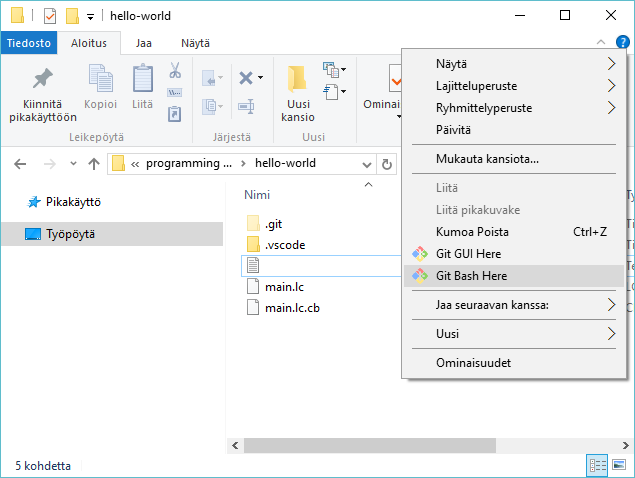Click the Git Bash Here icon
Image resolution: width=635 pixels, height=478 pixels.
420,276
